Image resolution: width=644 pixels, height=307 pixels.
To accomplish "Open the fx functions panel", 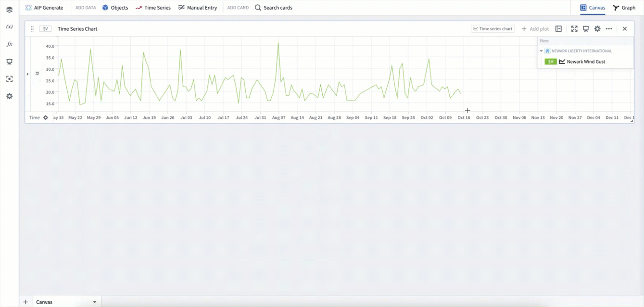I will coord(9,44).
